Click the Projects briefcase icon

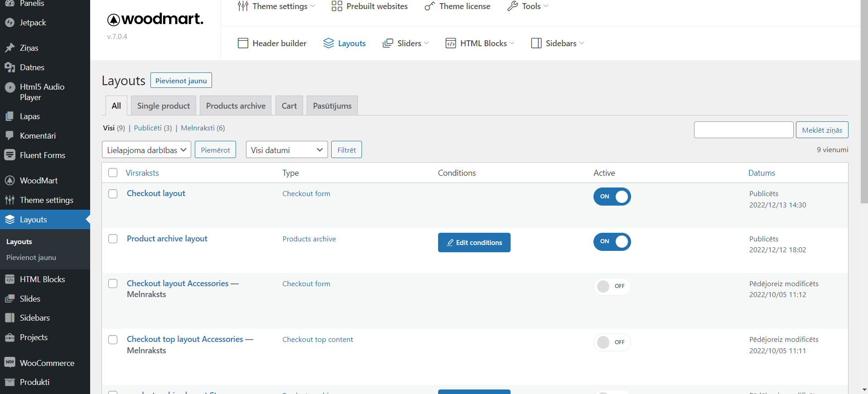10,337
